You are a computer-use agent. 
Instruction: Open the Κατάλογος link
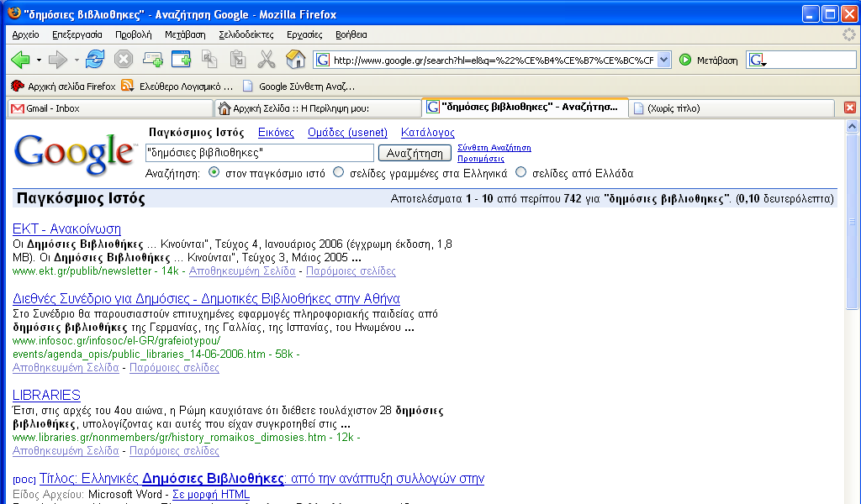[x=428, y=132]
